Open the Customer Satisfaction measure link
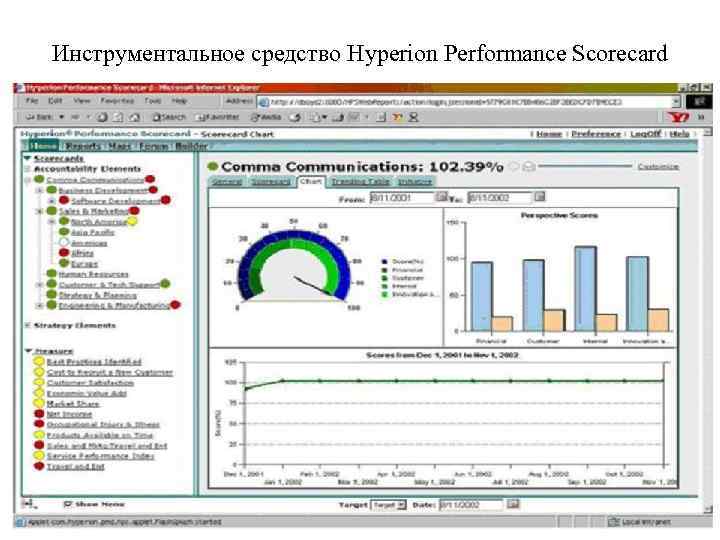This screenshot has width=720, height=540. click(x=90, y=382)
